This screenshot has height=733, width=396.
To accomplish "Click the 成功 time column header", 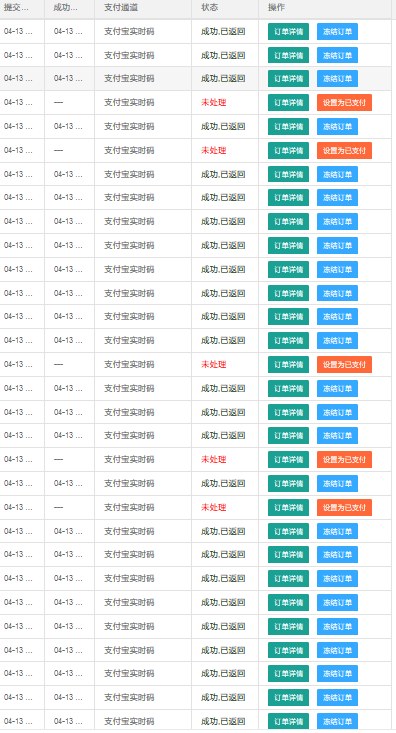I will pyautogui.click(x=66, y=8).
